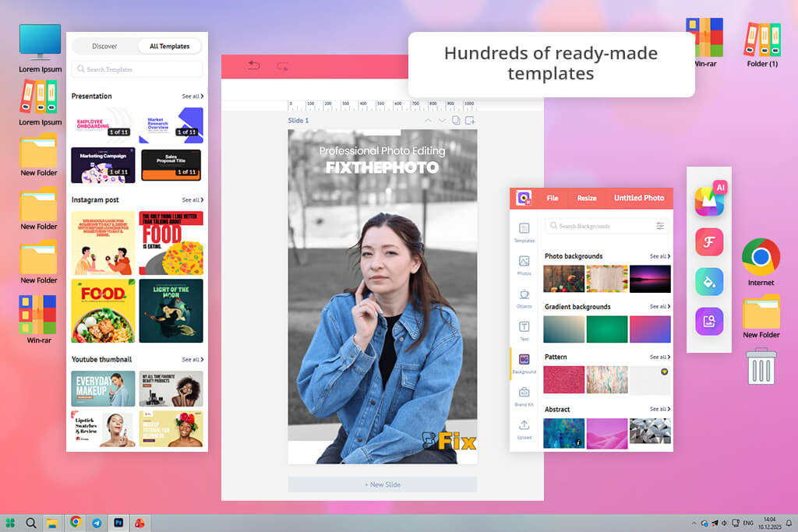See all Abstract backgrounds
This screenshot has width=798, height=532.
tap(660, 409)
